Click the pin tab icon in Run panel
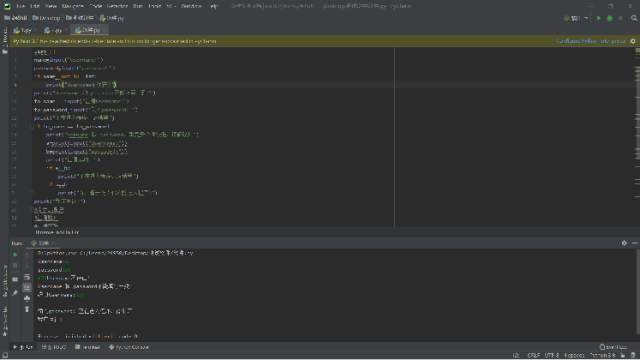Viewport: 640px width, 360px height. [15, 293]
